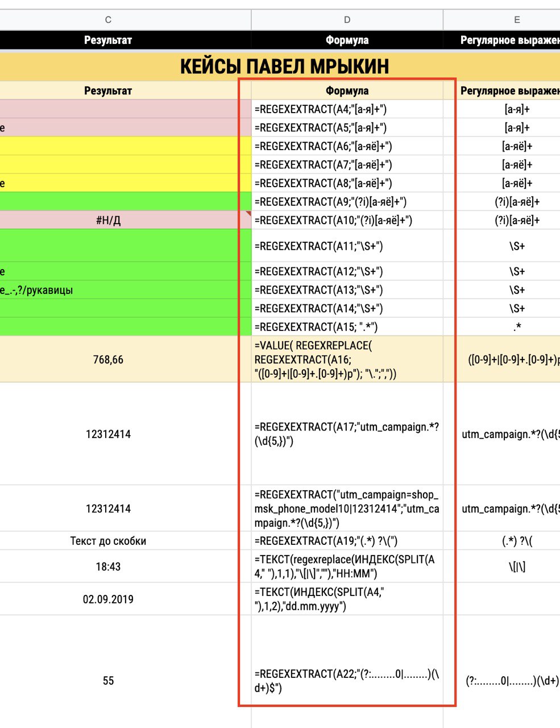Click the (.*) ?\( regex cell in column E
Image resolution: width=560 pixels, height=728 pixels.
[x=501, y=541]
